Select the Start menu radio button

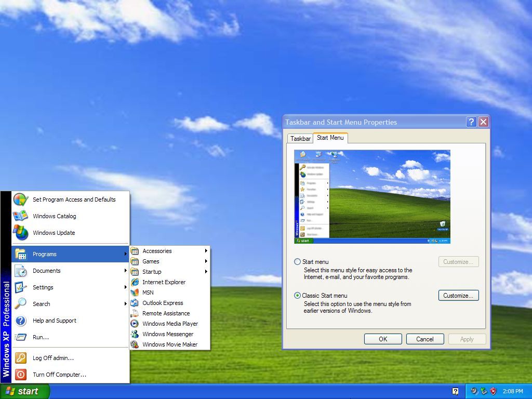coord(297,262)
